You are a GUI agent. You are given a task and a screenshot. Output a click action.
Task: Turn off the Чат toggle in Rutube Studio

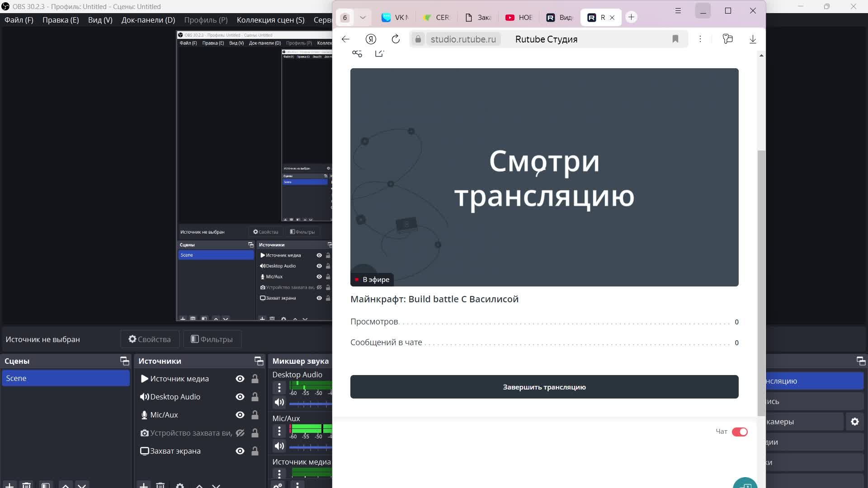tap(740, 432)
